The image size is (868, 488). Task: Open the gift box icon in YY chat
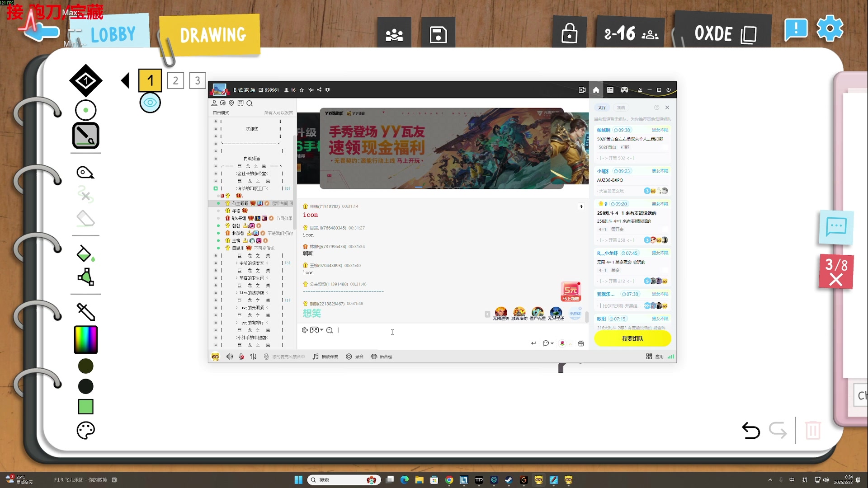point(581,343)
